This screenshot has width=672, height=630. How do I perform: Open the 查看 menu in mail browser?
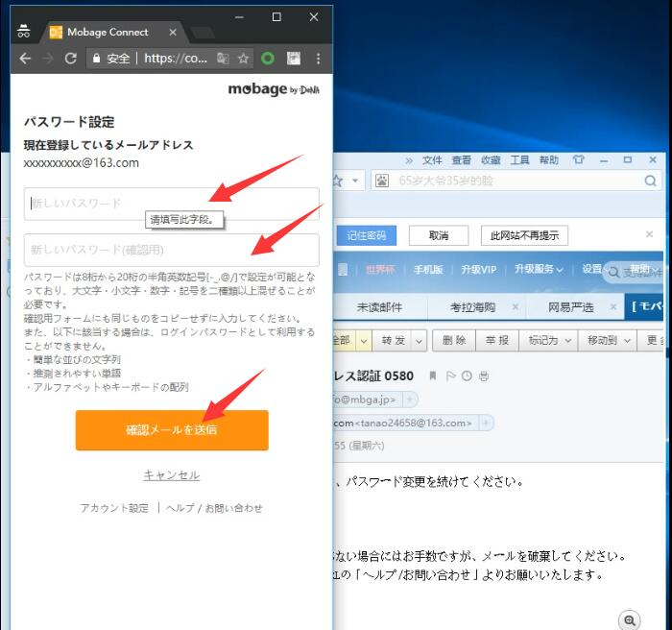461,160
